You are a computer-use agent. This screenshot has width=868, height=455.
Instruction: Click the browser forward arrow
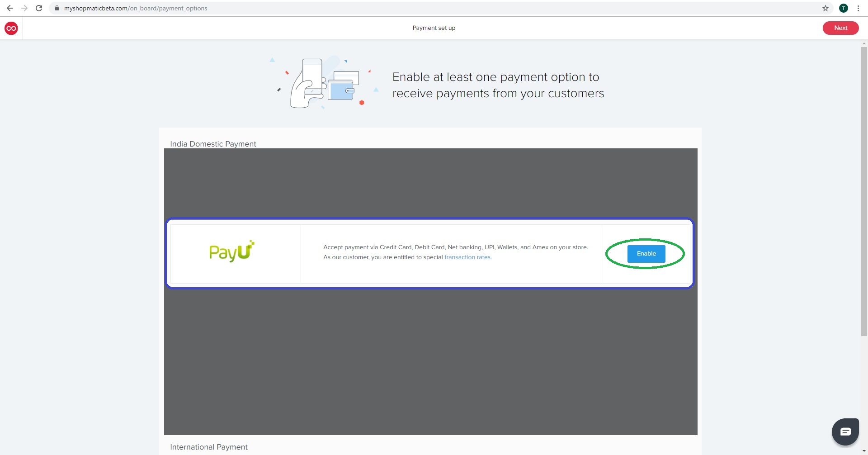coord(24,8)
